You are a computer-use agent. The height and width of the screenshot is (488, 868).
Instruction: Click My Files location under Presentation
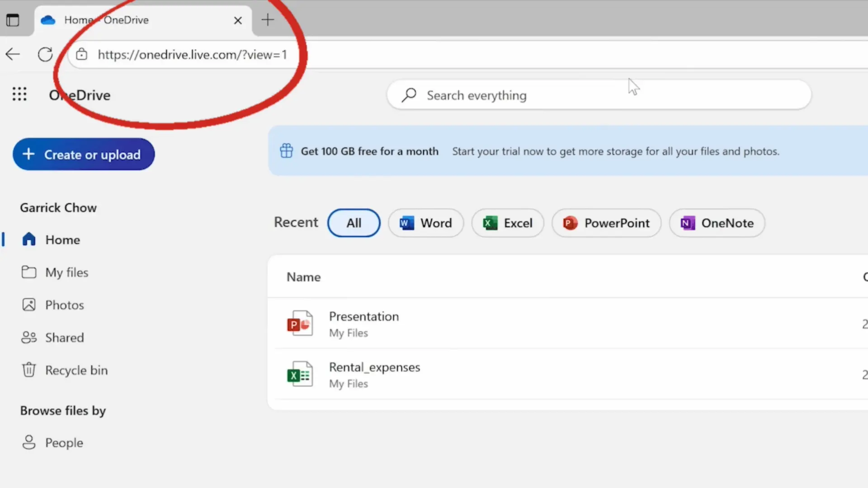349,333
